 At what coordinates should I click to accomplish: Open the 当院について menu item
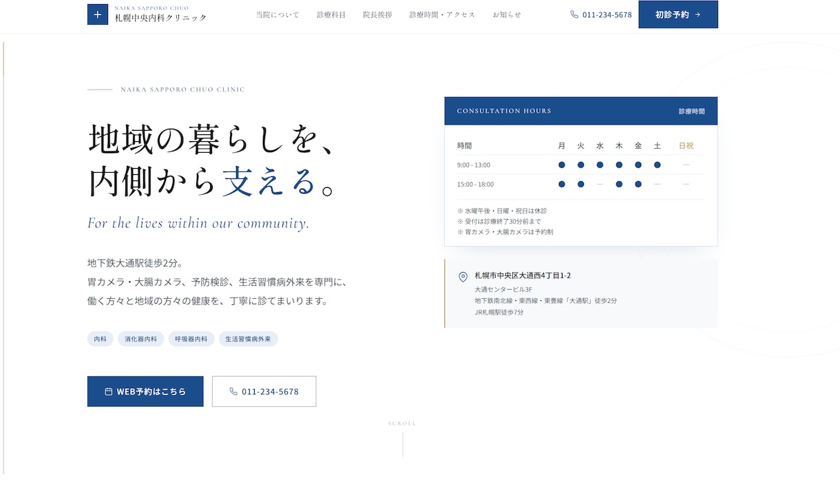[x=277, y=14]
